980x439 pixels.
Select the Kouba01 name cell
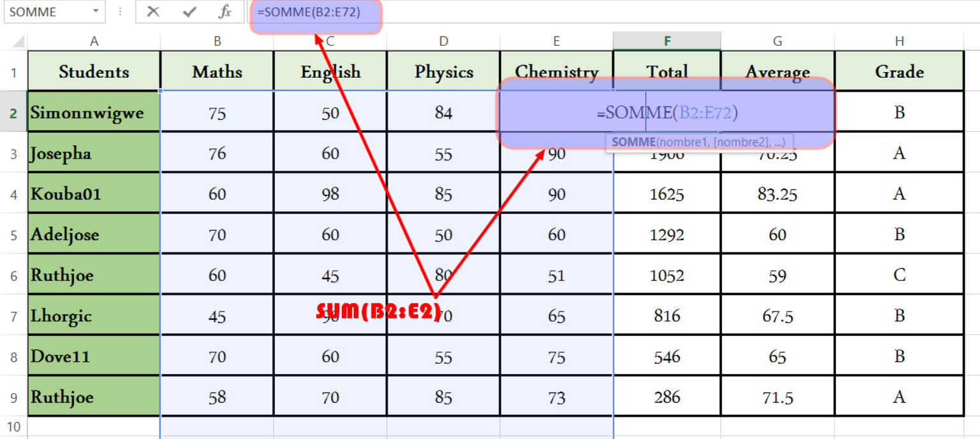click(94, 194)
